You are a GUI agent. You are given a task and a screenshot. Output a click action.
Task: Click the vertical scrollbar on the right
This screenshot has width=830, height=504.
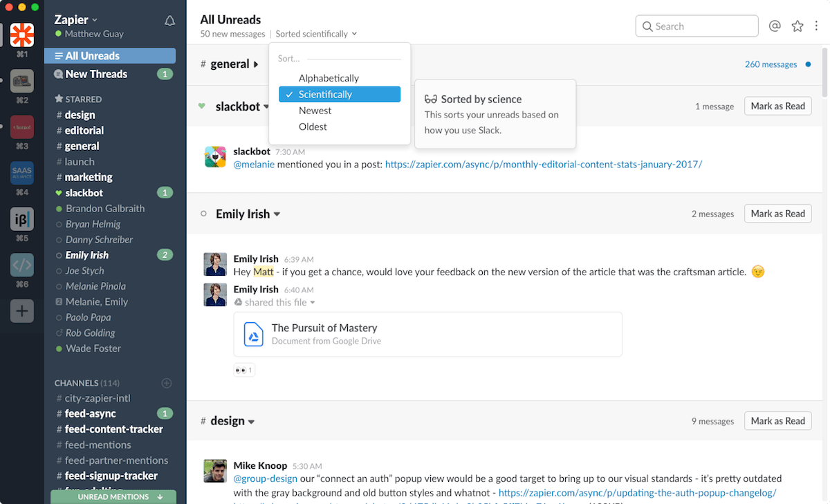825,73
